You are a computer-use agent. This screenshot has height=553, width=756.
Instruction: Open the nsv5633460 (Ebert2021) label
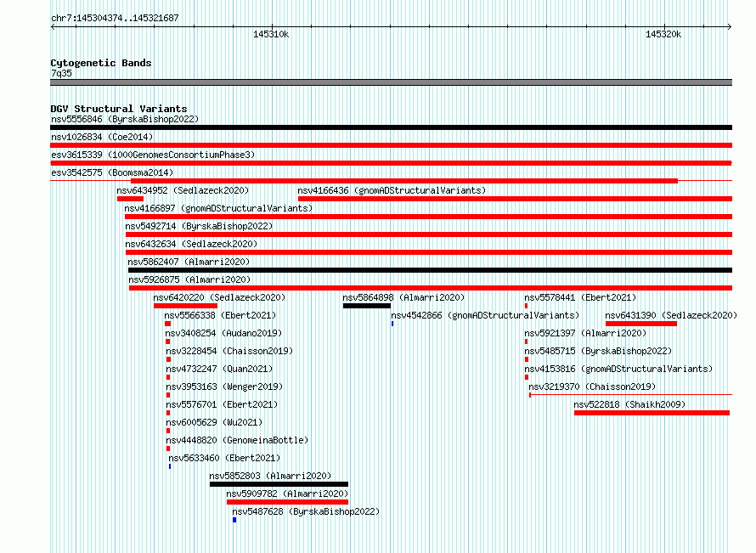pyautogui.click(x=224, y=458)
